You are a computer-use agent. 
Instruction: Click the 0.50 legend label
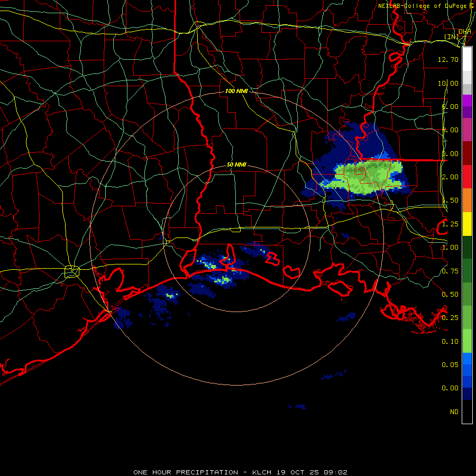pyautogui.click(x=450, y=295)
